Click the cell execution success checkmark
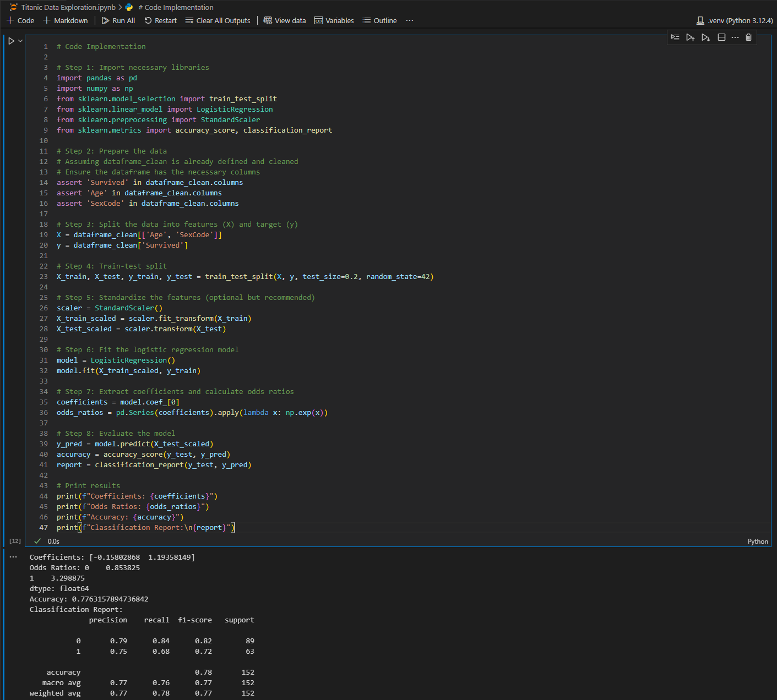Image resolution: width=777 pixels, height=700 pixels. coord(37,542)
